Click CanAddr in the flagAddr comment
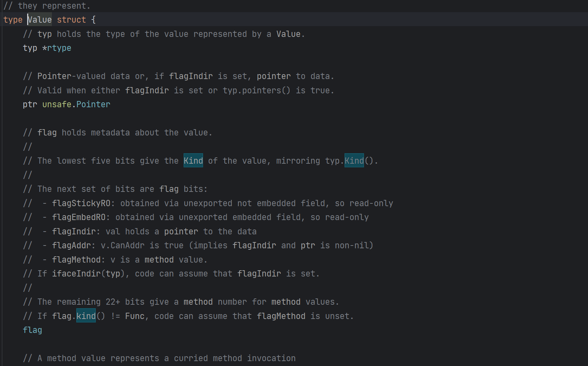Screen dimensions: 588x366 point(127,246)
